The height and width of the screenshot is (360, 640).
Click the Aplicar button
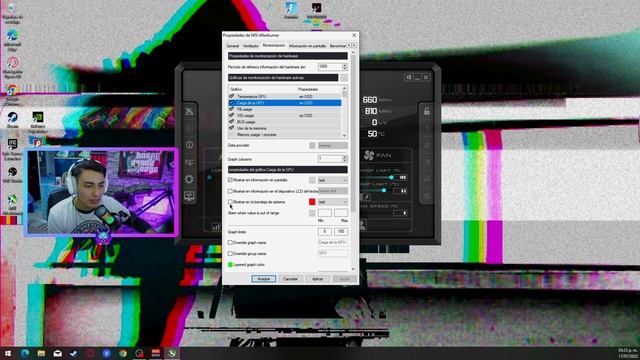point(317,279)
